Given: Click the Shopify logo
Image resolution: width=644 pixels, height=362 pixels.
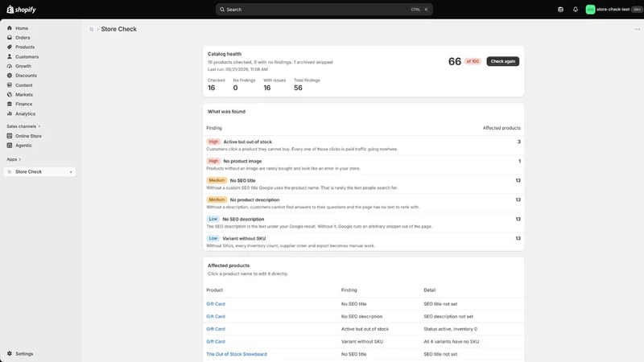Looking at the screenshot, I should coord(22,10).
